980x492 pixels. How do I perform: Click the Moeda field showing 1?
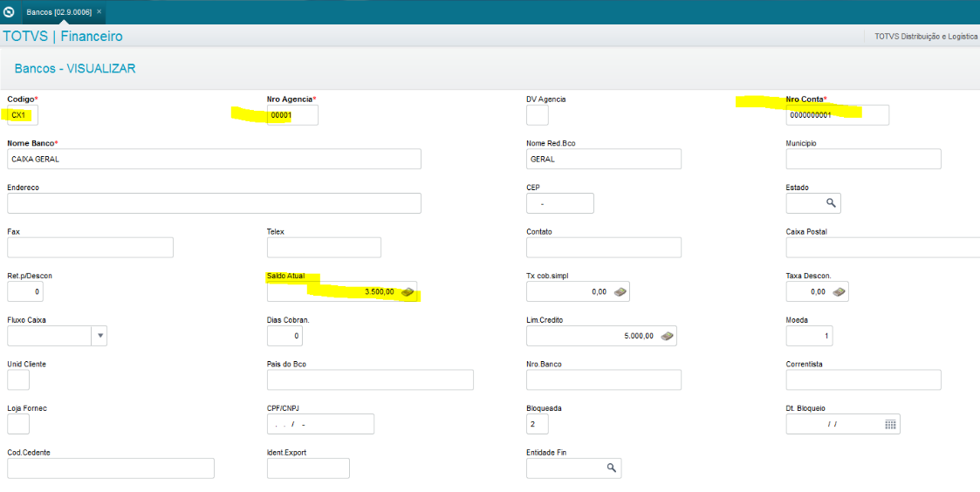[x=809, y=336]
